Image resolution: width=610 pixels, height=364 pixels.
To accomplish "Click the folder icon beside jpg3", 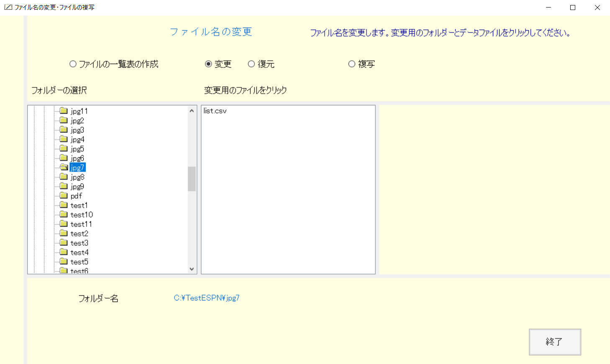I will click(x=64, y=130).
